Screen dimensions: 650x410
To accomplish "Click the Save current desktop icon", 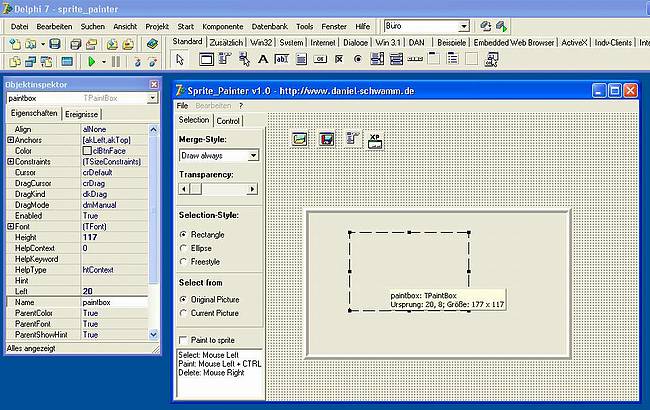I will [x=485, y=26].
